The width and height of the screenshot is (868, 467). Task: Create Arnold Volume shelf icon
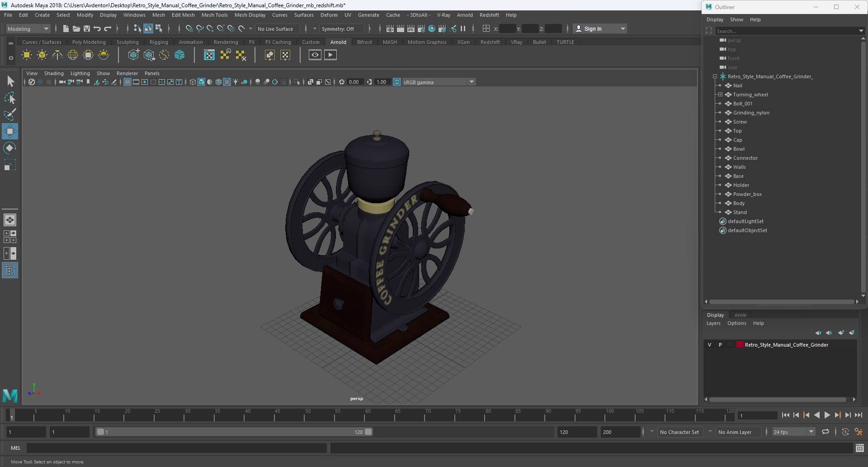tap(179, 55)
